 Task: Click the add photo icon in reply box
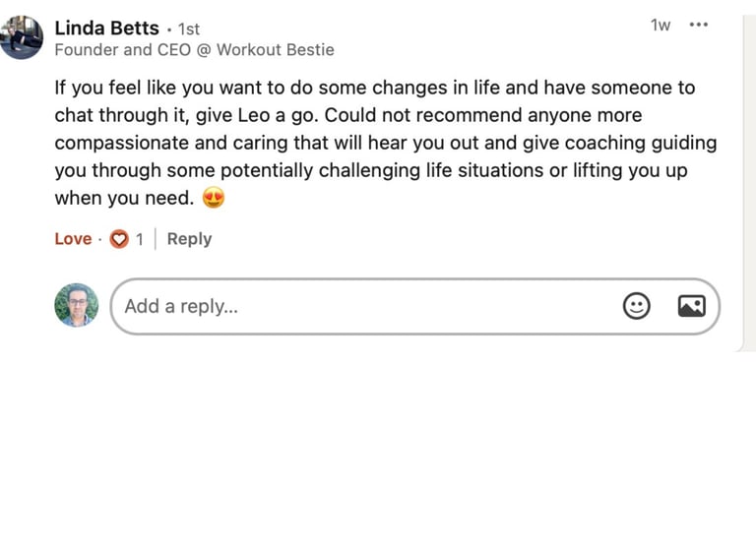(691, 306)
